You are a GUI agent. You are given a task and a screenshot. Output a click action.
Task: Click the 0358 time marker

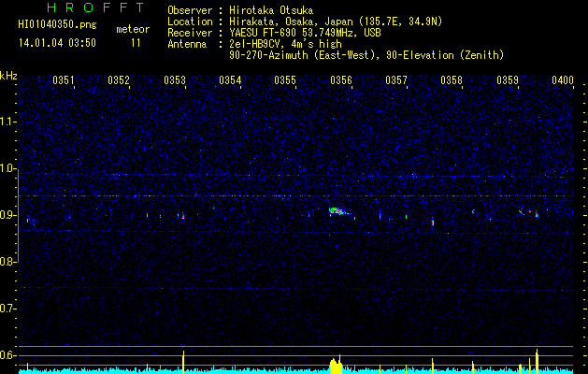point(452,80)
